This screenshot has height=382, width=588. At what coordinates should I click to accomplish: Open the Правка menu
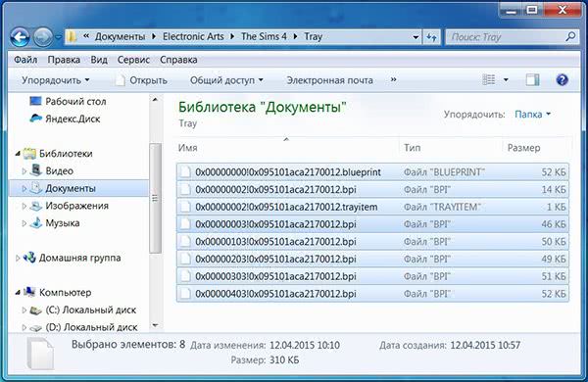pyautogui.click(x=64, y=60)
